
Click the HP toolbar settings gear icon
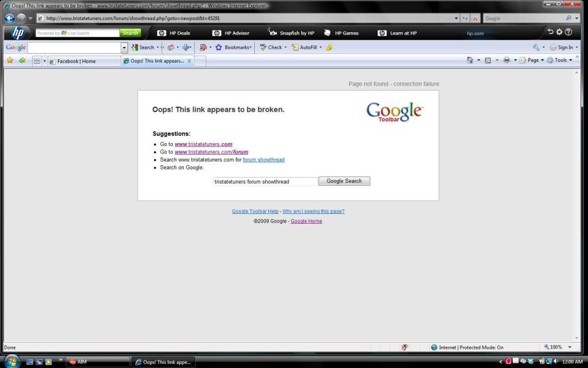pos(559,33)
